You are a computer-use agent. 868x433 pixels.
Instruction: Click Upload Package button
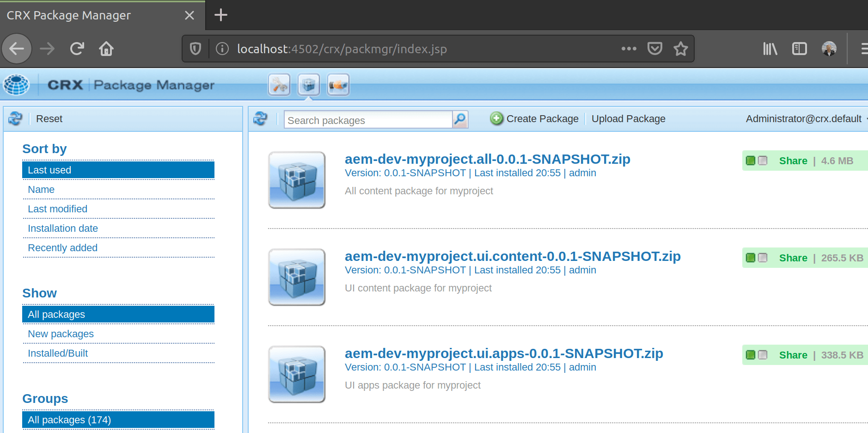coord(628,119)
